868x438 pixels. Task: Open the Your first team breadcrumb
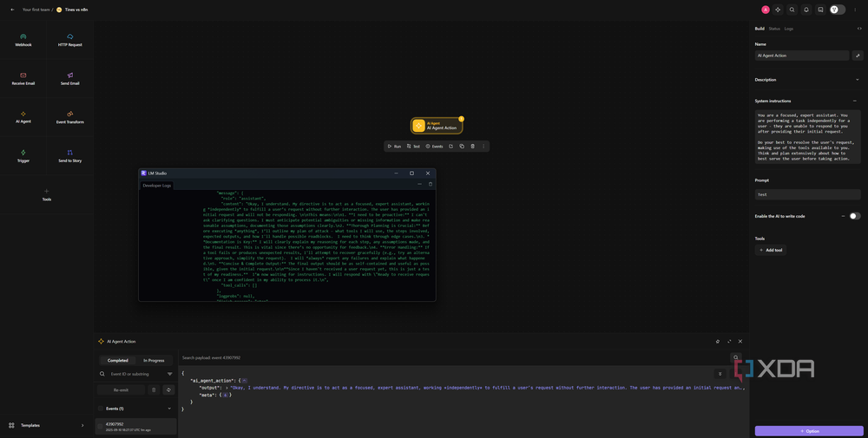[36, 10]
